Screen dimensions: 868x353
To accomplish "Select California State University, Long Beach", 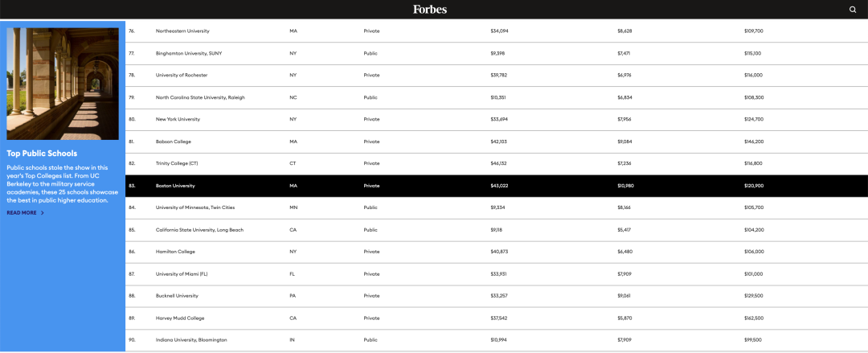I will pyautogui.click(x=199, y=229).
